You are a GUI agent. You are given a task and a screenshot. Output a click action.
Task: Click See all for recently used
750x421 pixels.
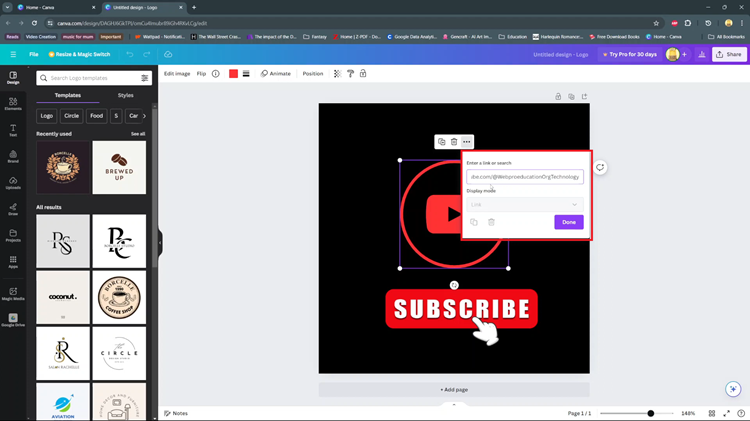point(138,134)
